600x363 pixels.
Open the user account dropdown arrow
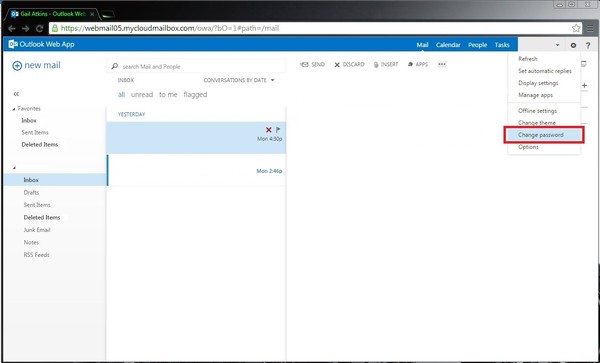coord(558,45)
